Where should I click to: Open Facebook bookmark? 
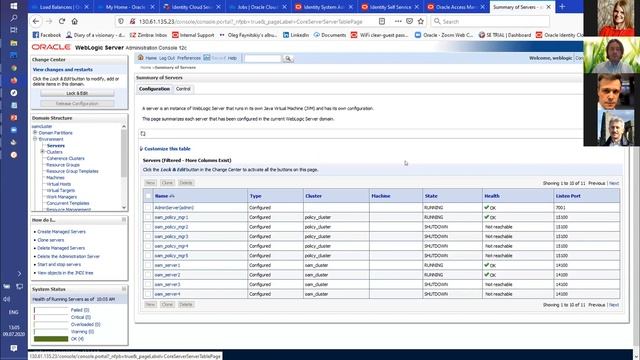47,35
